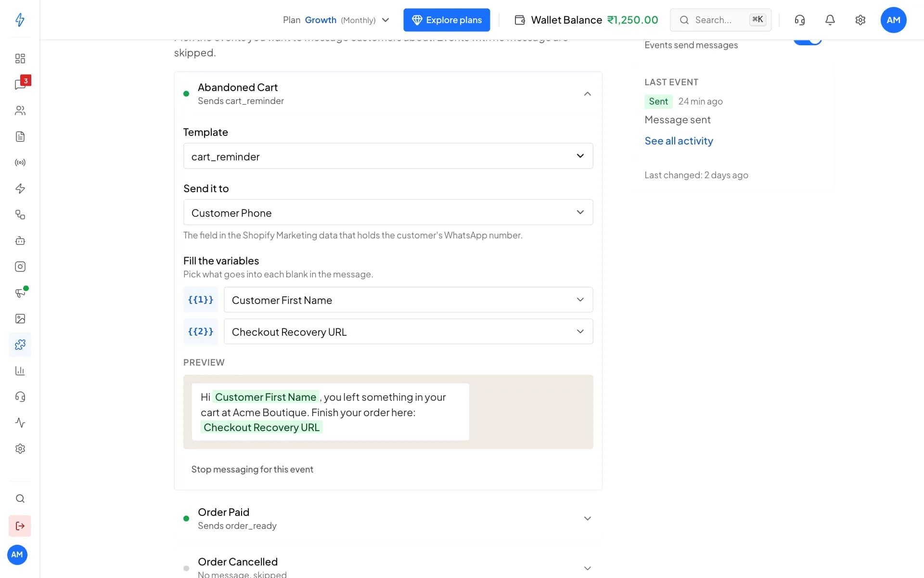Open the integrations puzzle icon in sidebar
The height and width of the screenshot is (578, 924).
click(x=20, y=344)
